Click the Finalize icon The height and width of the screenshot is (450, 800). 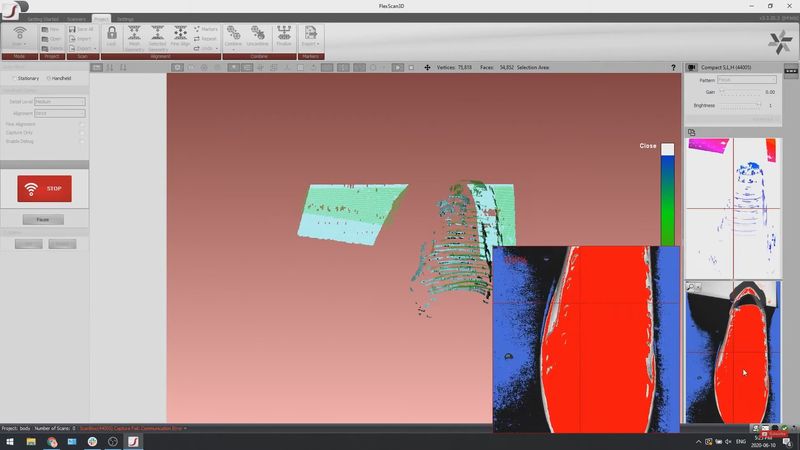click(285, 36)
